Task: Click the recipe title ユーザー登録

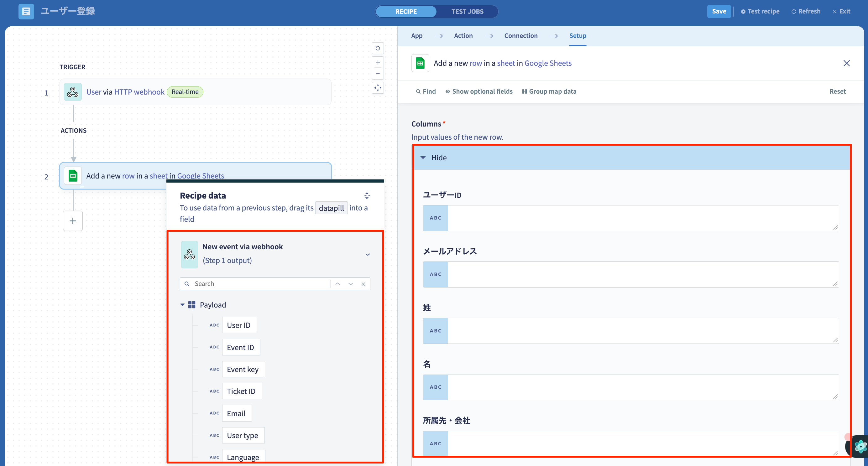Action: (x=68, y=12)
